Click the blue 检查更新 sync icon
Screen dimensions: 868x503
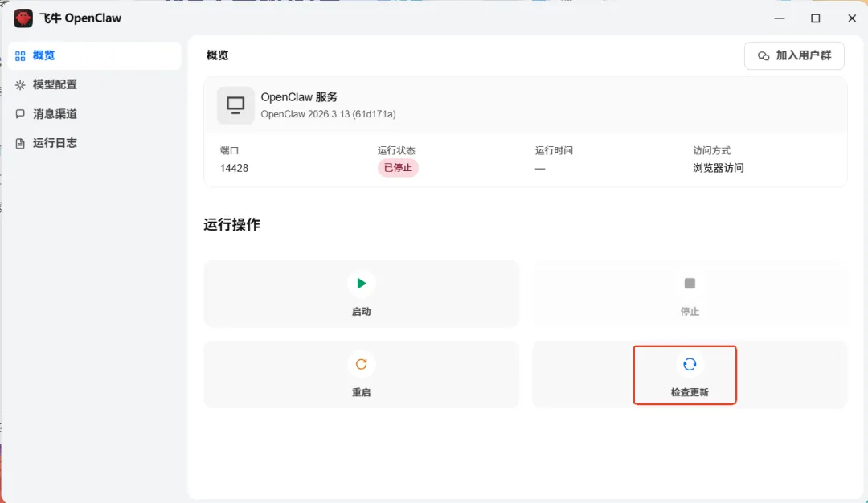(690, 364)
